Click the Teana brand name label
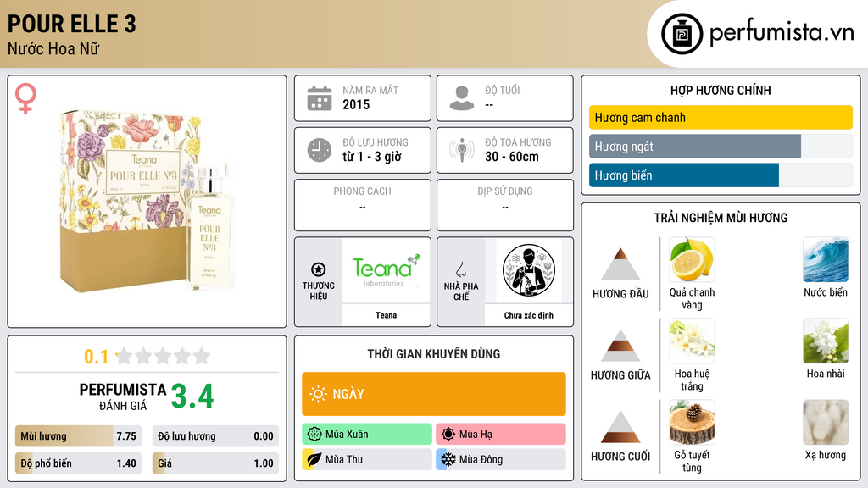This screenshot has height=488, width=868. [386, 315]
